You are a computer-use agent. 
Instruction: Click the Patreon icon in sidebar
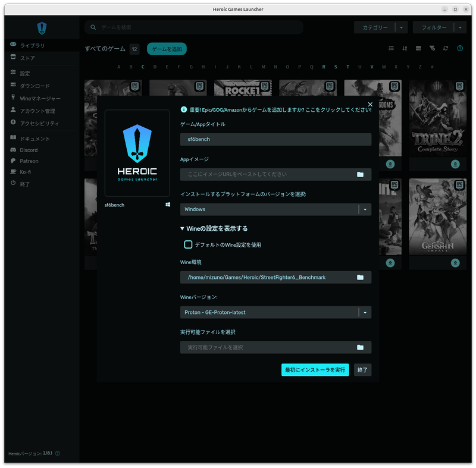pyautogui.click(x=13, y=161)
